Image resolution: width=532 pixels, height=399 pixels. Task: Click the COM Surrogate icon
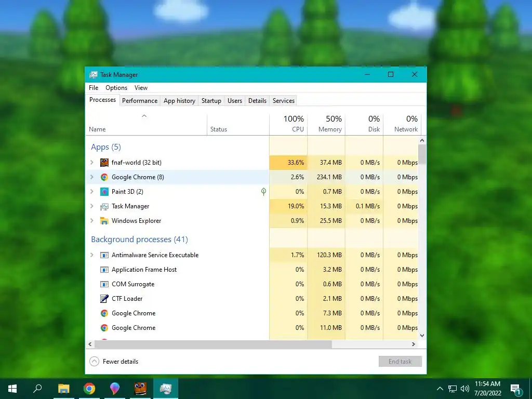tap(104, 284)
